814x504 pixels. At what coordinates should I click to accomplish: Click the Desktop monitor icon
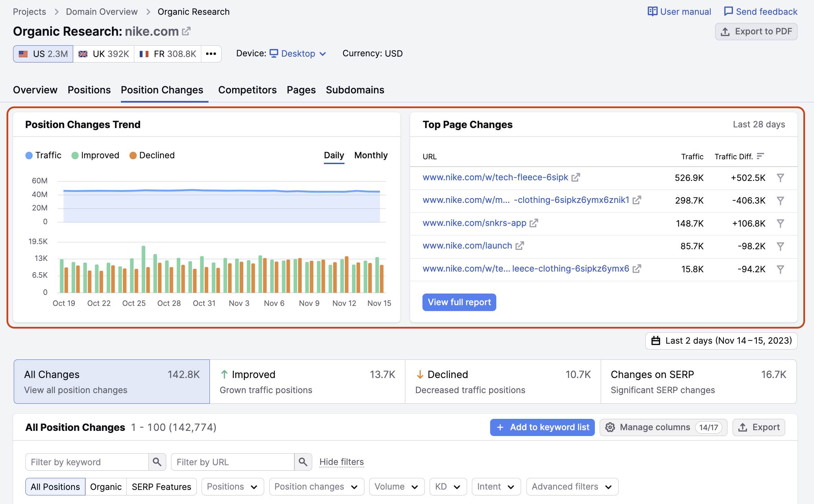pyautogui.click(x=274, y=53)
